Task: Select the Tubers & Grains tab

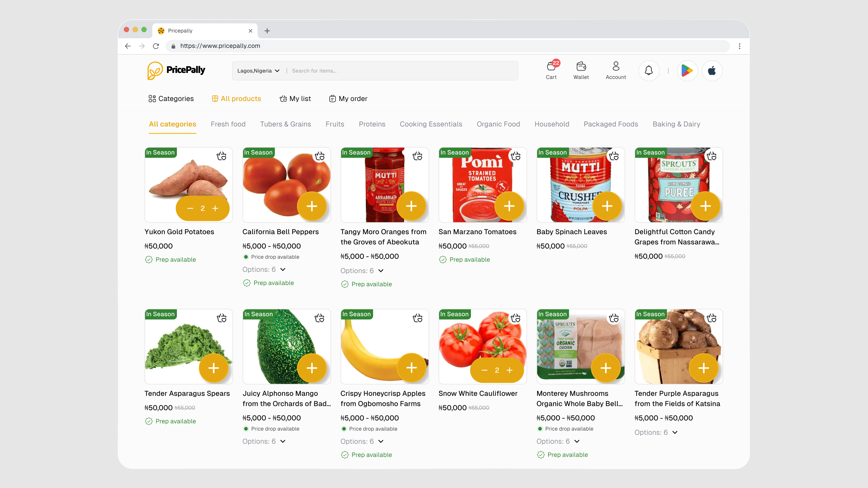Action: (x=285, y=124)
